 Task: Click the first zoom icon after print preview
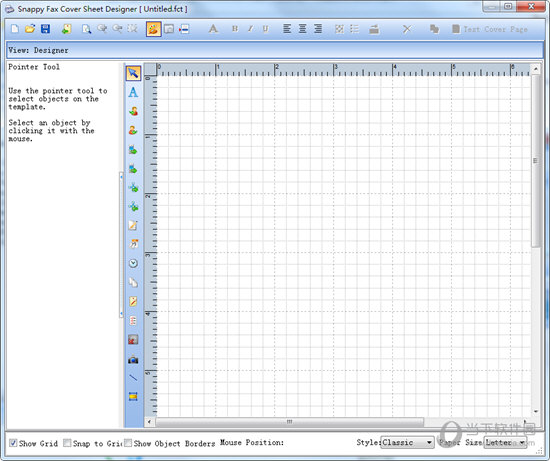102,29
